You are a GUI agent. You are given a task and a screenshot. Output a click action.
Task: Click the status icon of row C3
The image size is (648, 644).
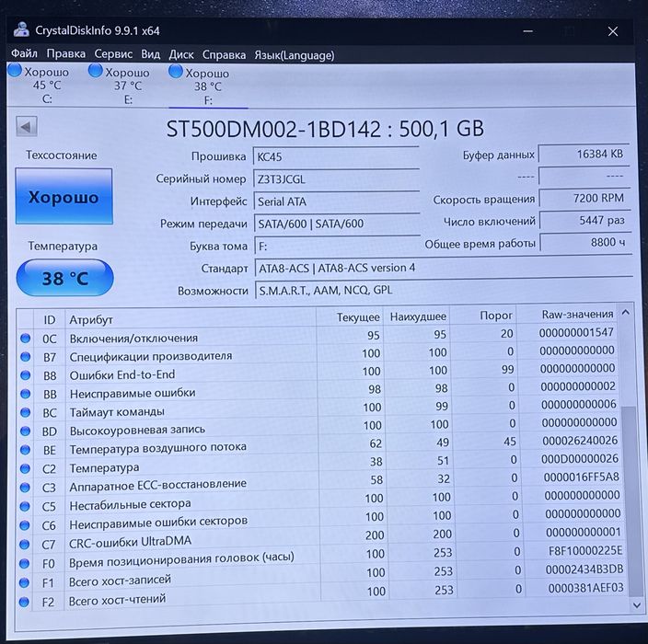25,488
